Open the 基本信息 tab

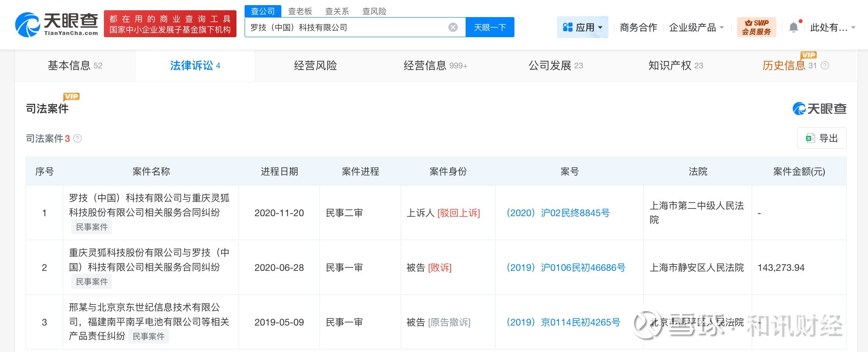click(75, 65)
